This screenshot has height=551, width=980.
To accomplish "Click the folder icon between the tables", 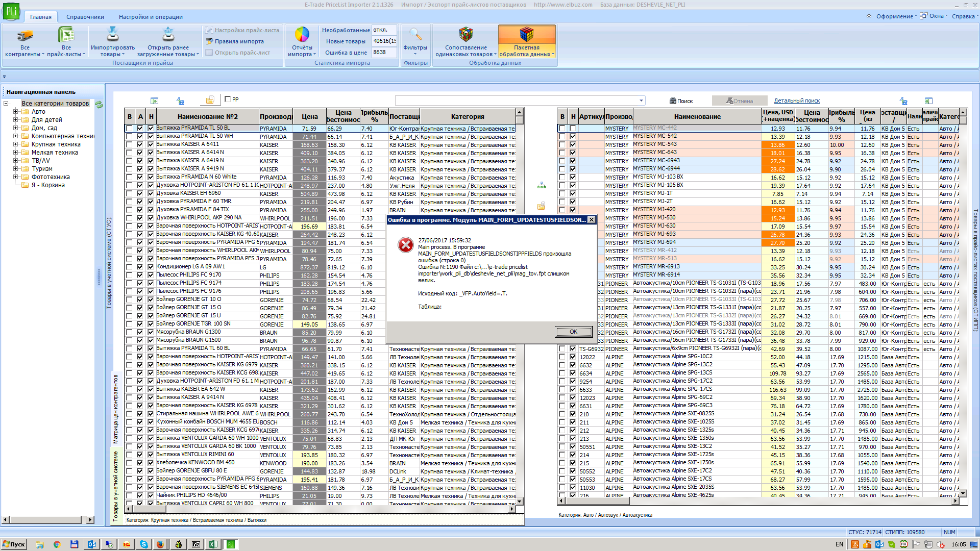I will tap(542, 206).
